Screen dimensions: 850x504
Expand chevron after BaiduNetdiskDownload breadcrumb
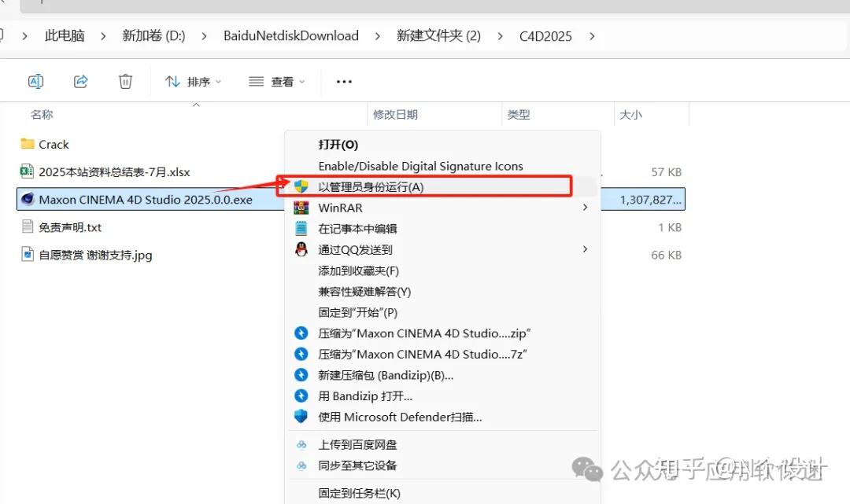(x=377, y=36)
